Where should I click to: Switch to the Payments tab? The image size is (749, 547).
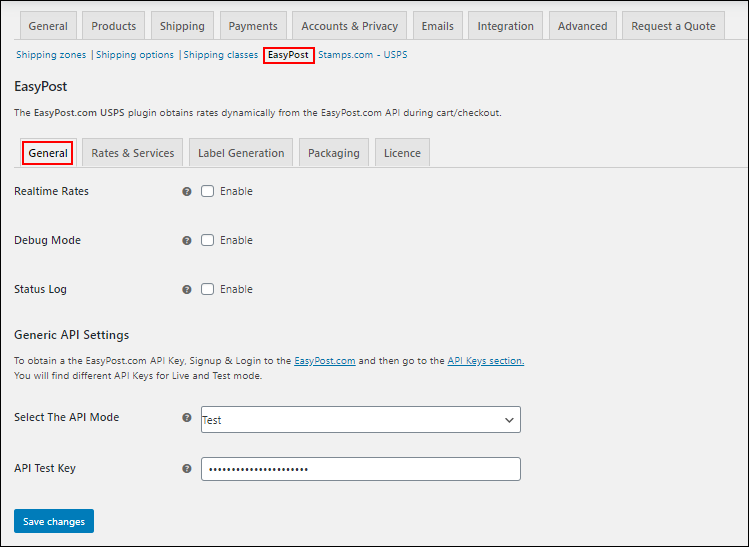pos(253,26)
